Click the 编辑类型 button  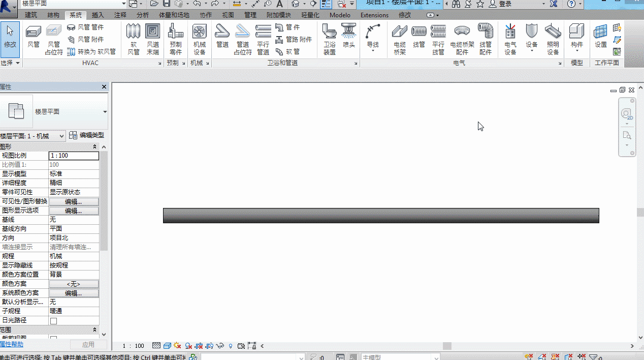tap(87, 135)
